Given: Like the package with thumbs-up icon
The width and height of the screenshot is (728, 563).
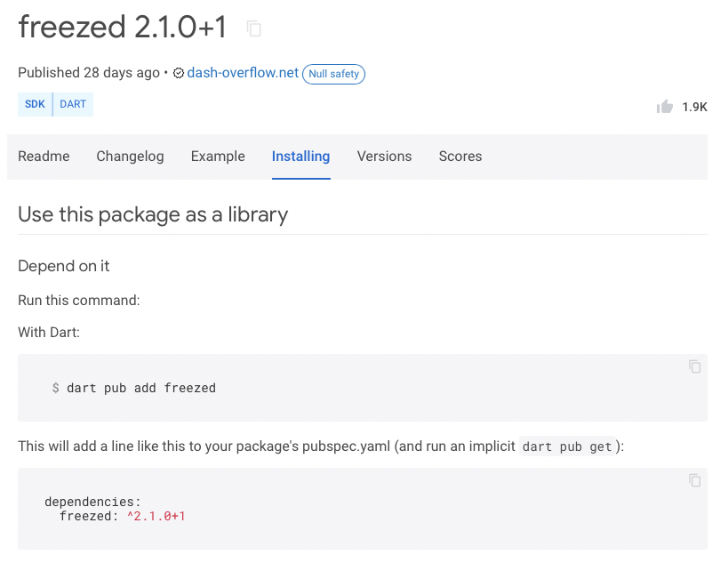Looking at the screenshot, I should [664, 107].
